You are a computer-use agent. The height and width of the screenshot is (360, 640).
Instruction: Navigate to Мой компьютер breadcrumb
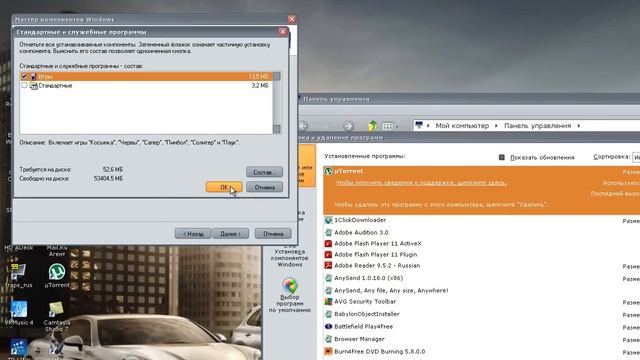pos(462,126)
